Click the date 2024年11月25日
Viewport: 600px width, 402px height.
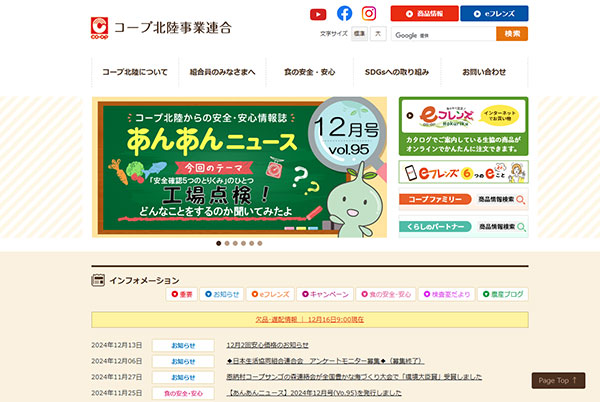(116, 393)
